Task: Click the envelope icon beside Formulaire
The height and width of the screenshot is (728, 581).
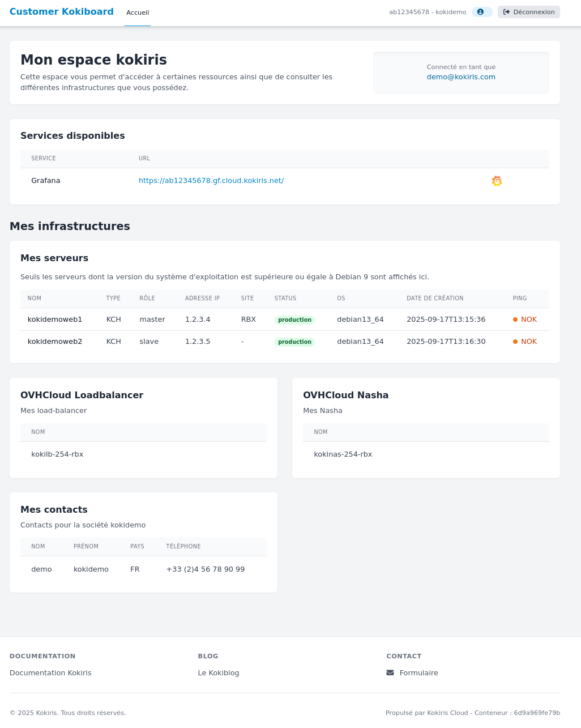Action: (x=390, y=673)
